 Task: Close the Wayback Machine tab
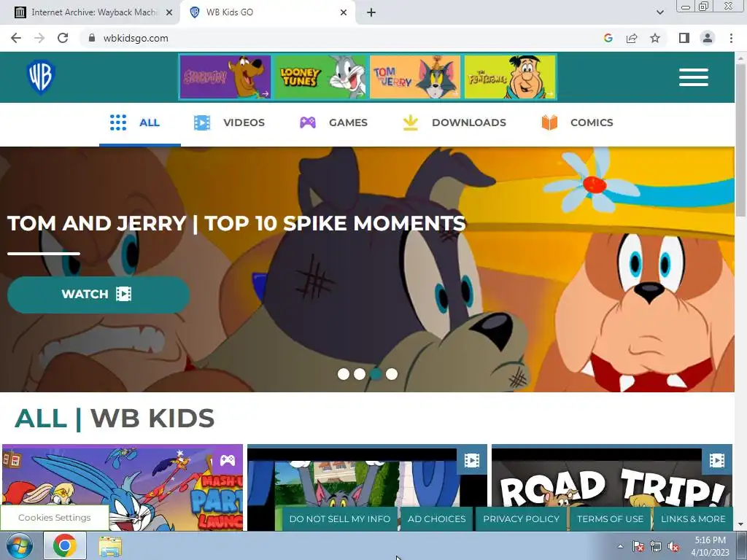(x=169, y=13)
